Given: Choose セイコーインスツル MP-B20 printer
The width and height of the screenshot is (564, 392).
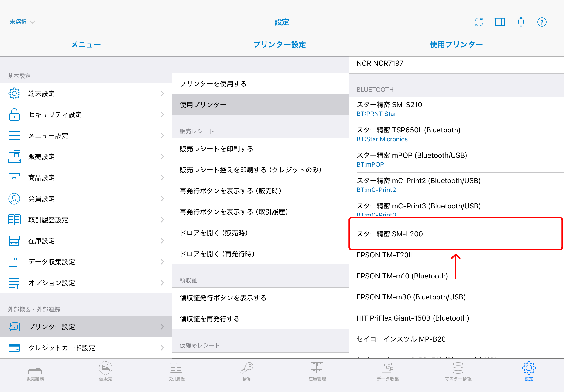Looking at the screenshot, I should 456,339.
